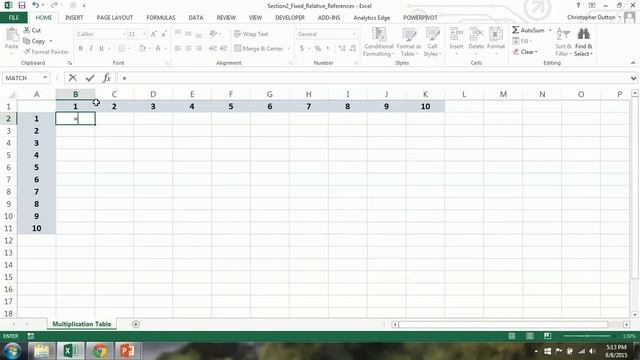Screen dimensions: 640x360
Task: Switch to the Analytics Edge tab
Action: [x=371, y=18]
